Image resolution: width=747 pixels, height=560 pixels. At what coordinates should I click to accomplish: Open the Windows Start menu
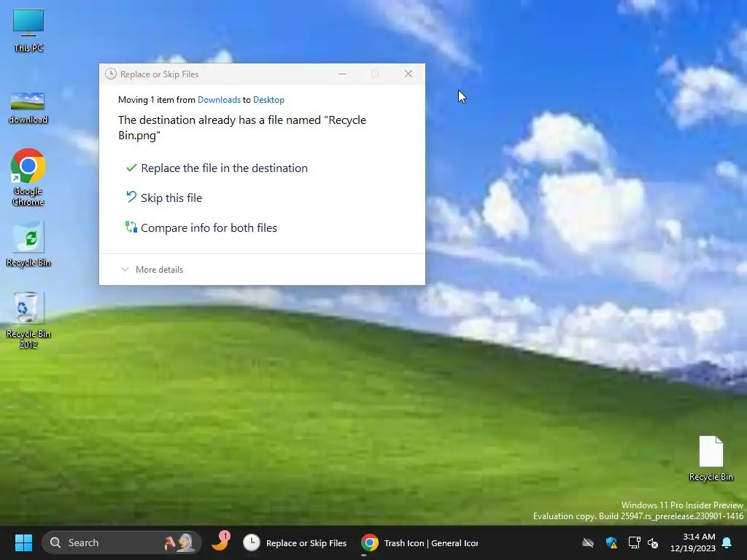pyautogui.click(x=23, y=542)
